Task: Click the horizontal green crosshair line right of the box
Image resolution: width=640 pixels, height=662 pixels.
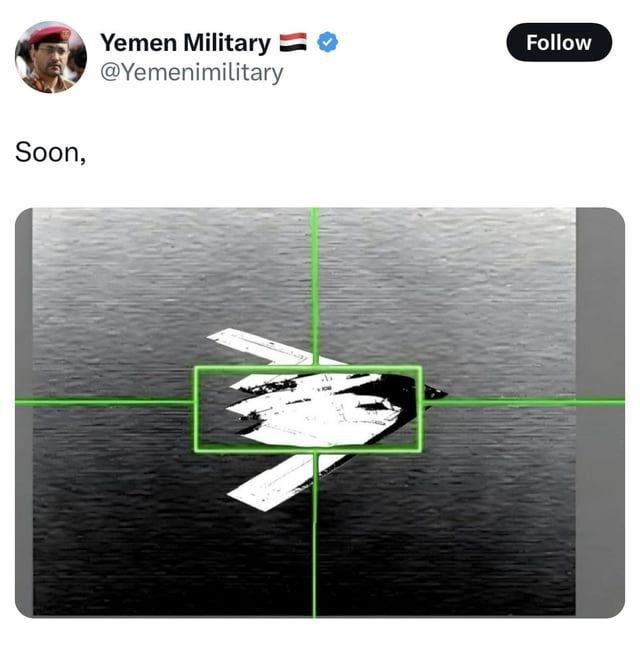Action: (x=523, y=402)
